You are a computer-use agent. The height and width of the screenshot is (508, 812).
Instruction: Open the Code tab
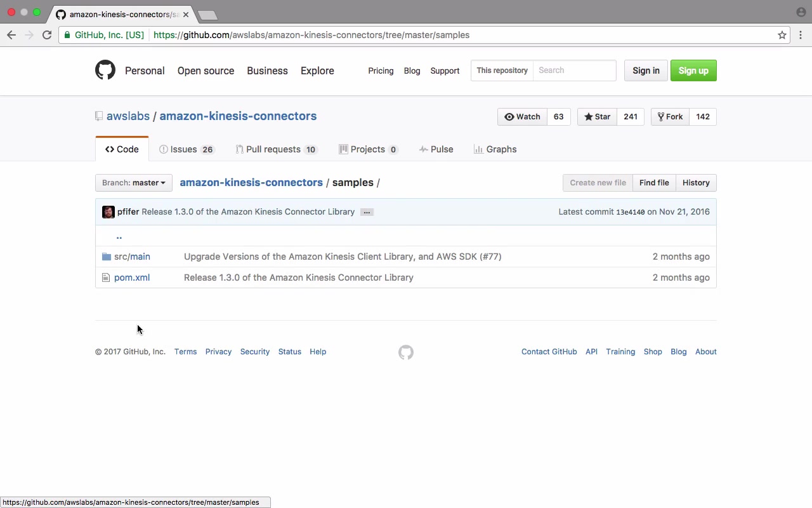(x=122, y=149)
